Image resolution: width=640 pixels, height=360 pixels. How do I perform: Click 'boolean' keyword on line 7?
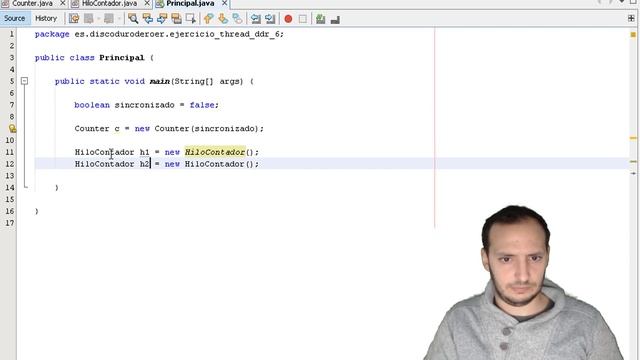tap(92, 105)
